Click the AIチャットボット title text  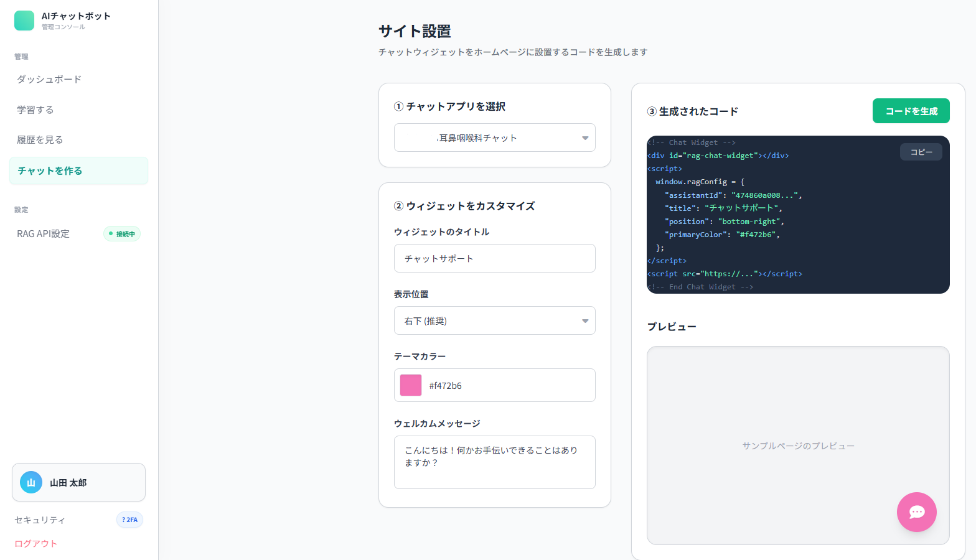tap(76, 16)
